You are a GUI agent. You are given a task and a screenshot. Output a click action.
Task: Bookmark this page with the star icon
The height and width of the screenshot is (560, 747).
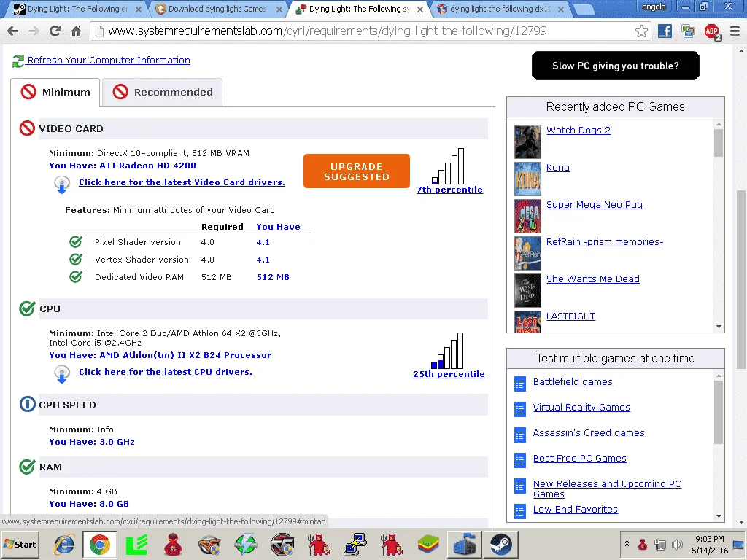(x=641, y=31)
